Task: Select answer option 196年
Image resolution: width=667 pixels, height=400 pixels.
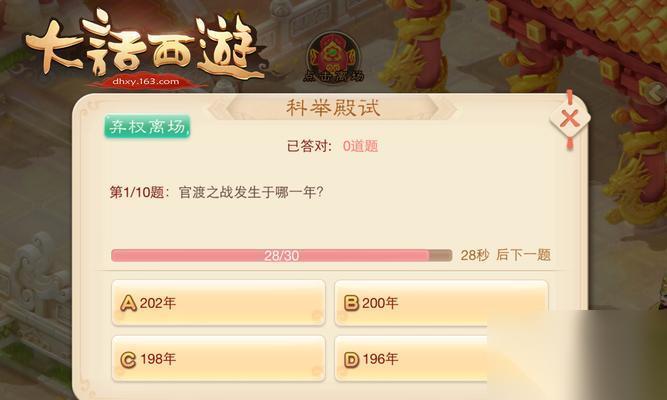Action: click(441, 359)
